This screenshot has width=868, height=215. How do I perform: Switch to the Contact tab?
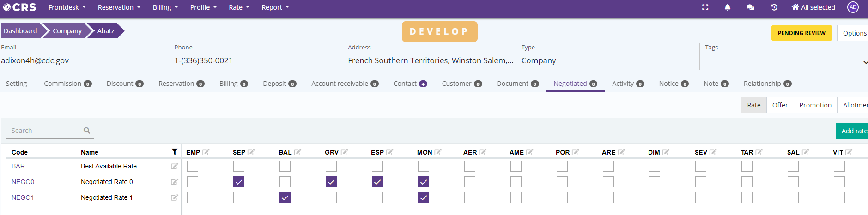pos(409,84)
